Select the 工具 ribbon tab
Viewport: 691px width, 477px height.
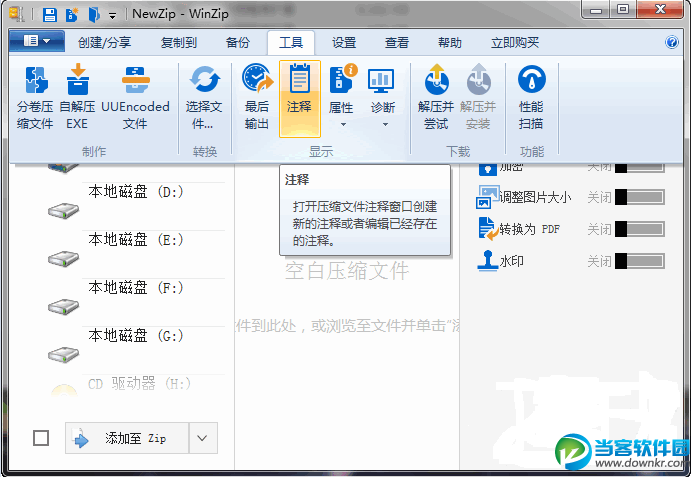pos(291,43)
